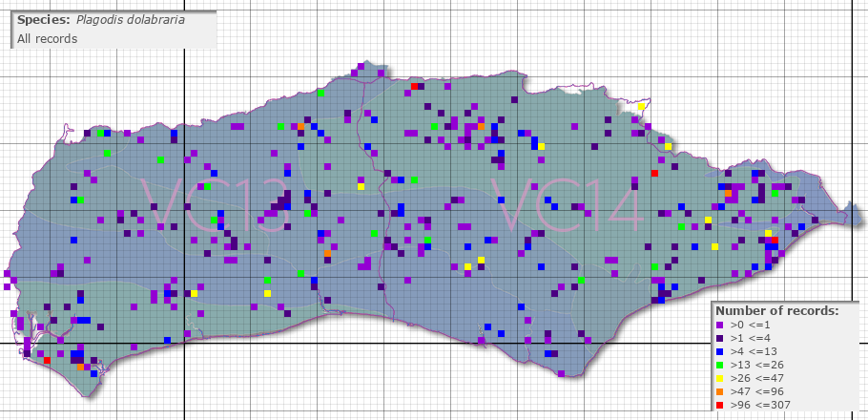
Task: Click the 'Plagodis dolabraria' species name
Action: point(131,20)
